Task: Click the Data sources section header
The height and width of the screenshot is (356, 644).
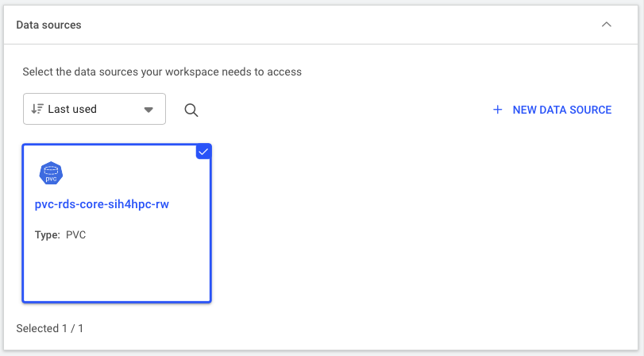Action: 318,25
